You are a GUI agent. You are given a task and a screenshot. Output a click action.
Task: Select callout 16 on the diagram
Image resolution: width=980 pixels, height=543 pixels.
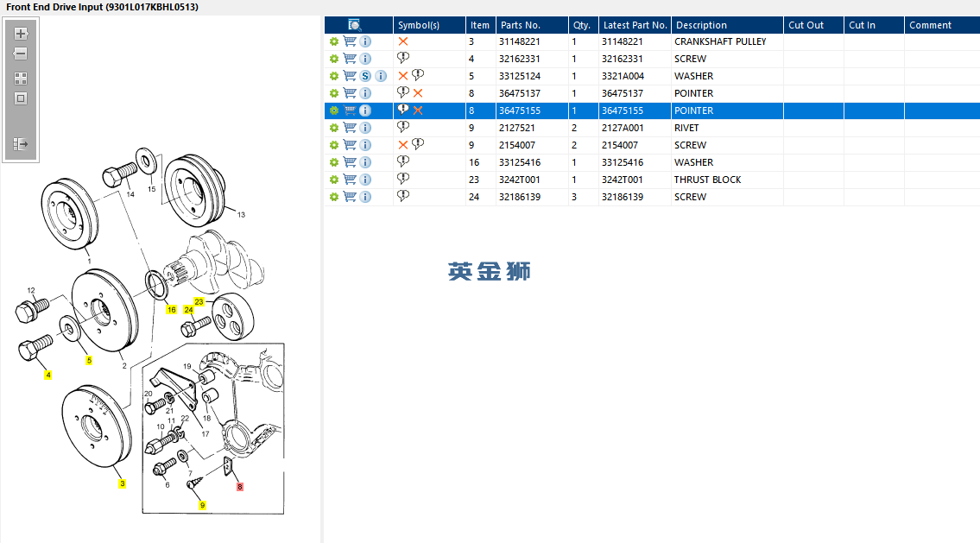click(171, 310)
